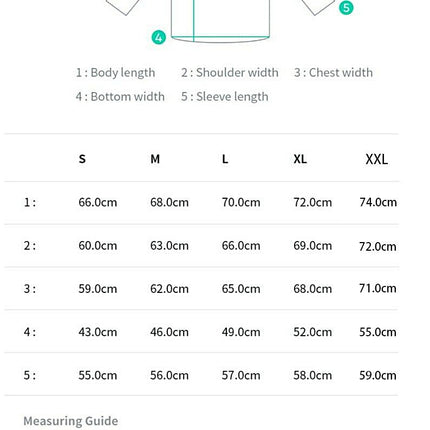Click the 59.0cm sleeve length for XXL
Image resolution: width=430 pixels, height=430 pixels.
(378, 375)
